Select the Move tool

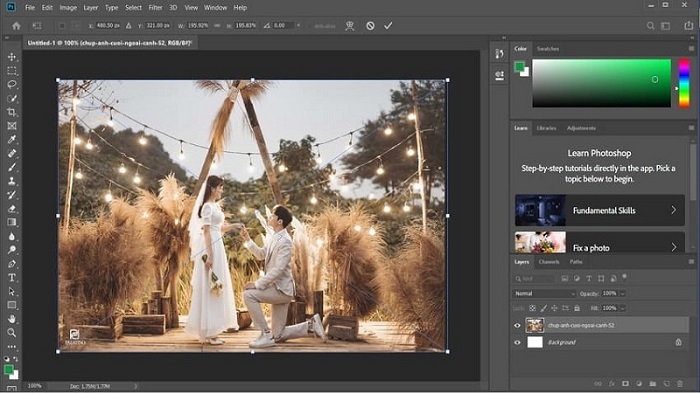point(12,57)
